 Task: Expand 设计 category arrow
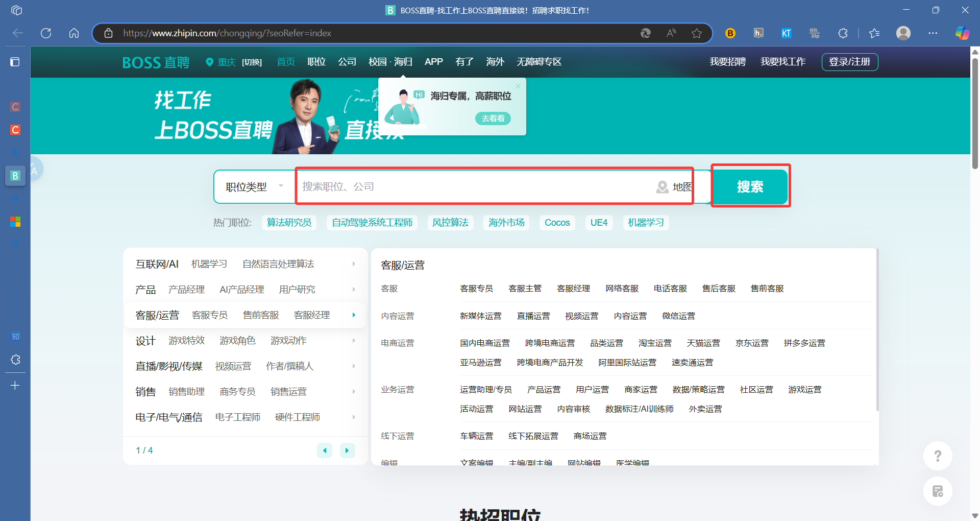click(354, 341)
